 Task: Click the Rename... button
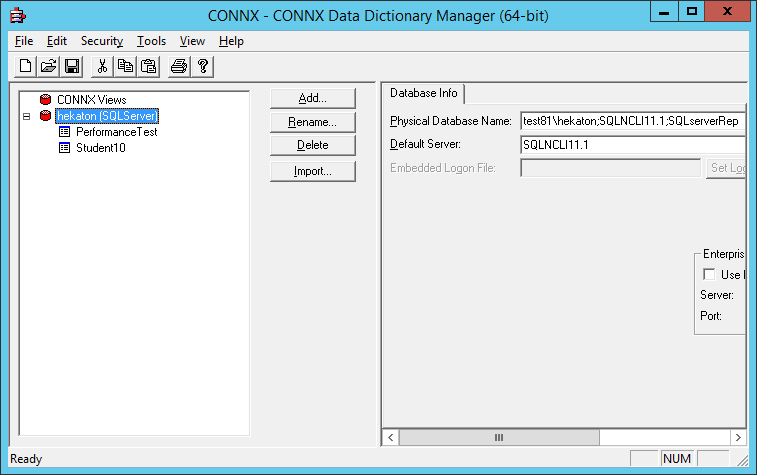tap(313, 122)
